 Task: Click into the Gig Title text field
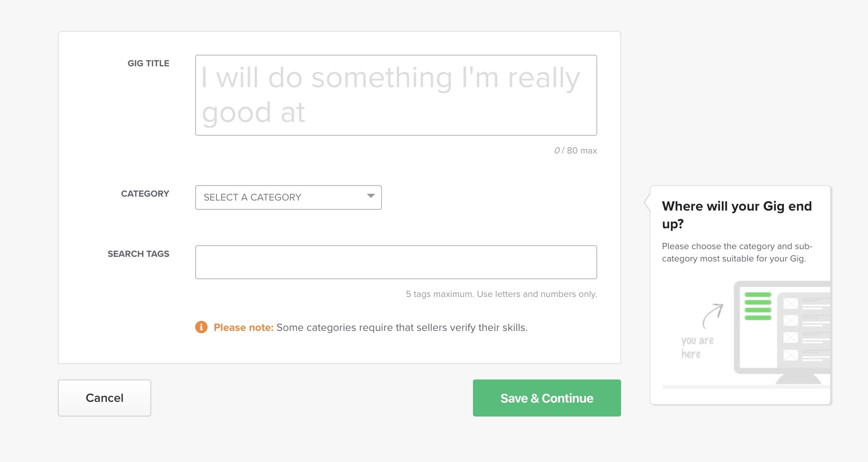[396, 95]
